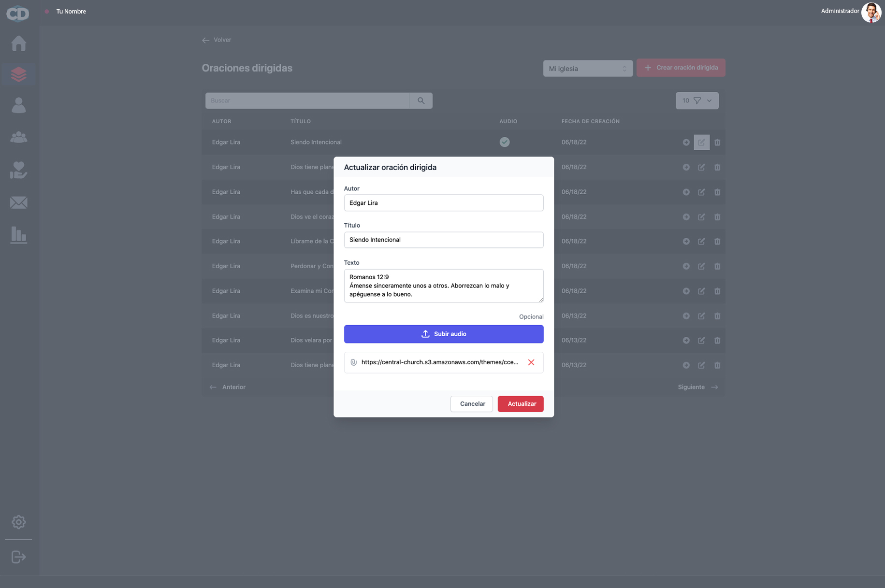Screen dimensions: 885x588
Task: Focus the Título input field
Action: tap(444, 240)
